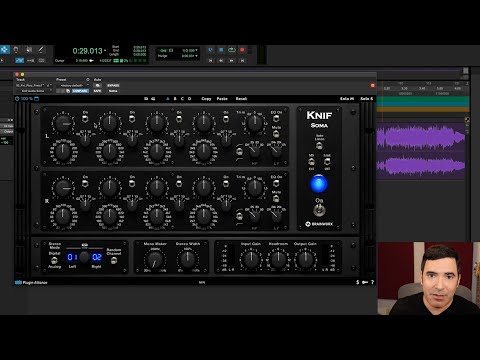Click the Fast Forward transport button
The image size is (480, 360).
(232, 60)
